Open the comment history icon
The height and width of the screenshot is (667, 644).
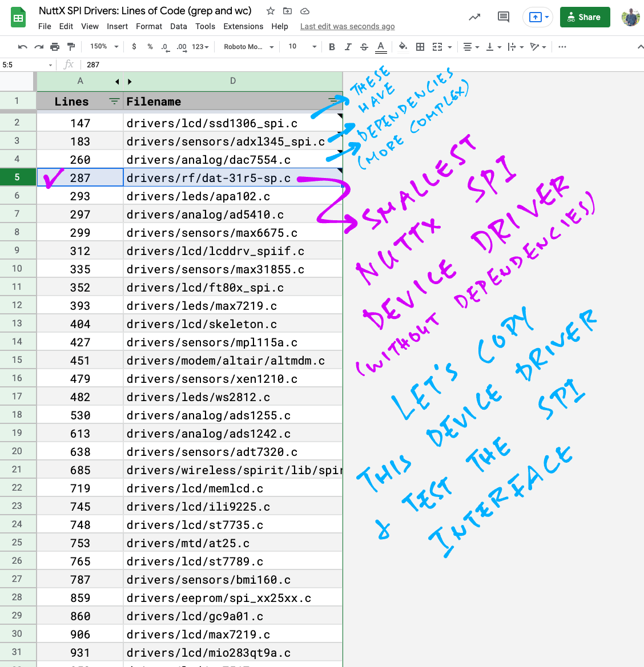coord(503,17)
